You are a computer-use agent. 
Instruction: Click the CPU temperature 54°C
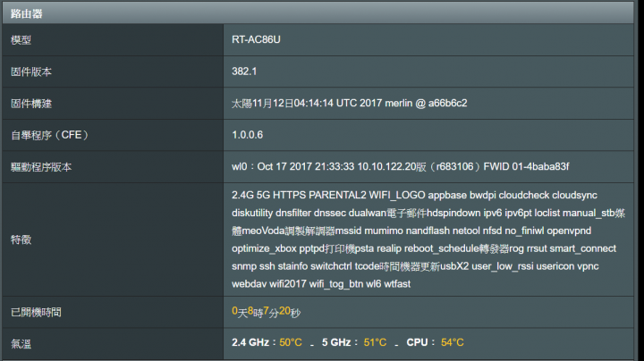[x=453, y=342]
